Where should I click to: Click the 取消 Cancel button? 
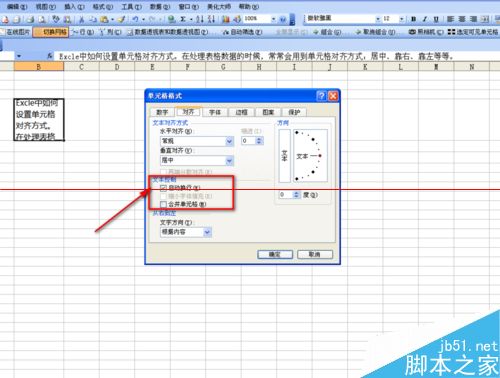315,255
